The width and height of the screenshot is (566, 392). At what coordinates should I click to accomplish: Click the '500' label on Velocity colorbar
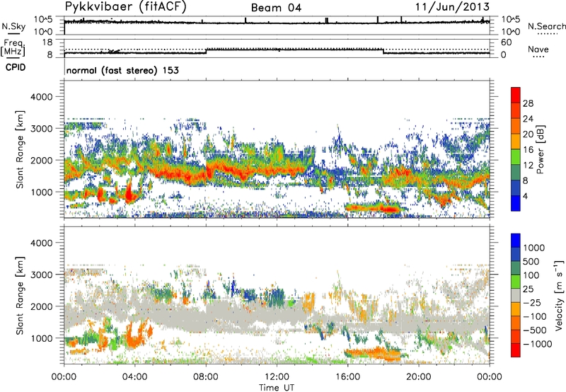(531, 261)
